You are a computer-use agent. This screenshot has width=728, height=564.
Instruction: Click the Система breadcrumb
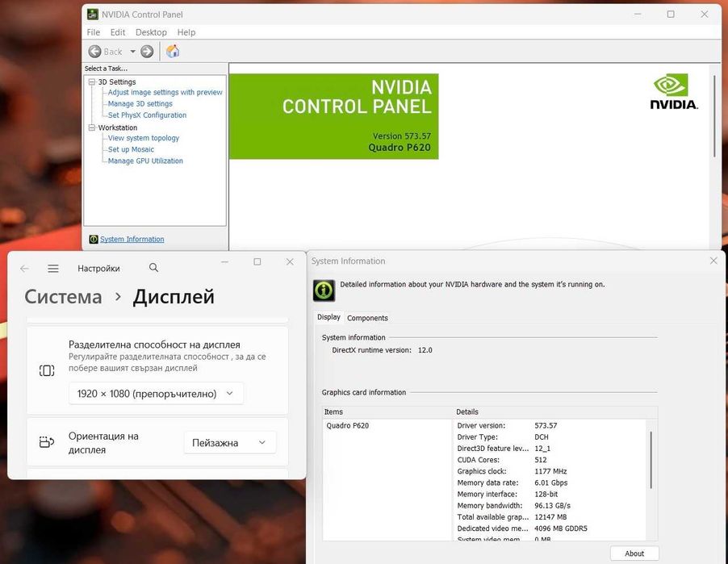(x=63, y=297)
